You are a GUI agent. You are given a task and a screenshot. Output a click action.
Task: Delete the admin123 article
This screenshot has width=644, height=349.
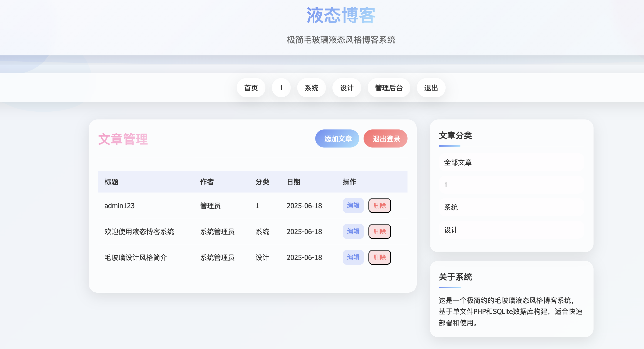tap(379, 205)
